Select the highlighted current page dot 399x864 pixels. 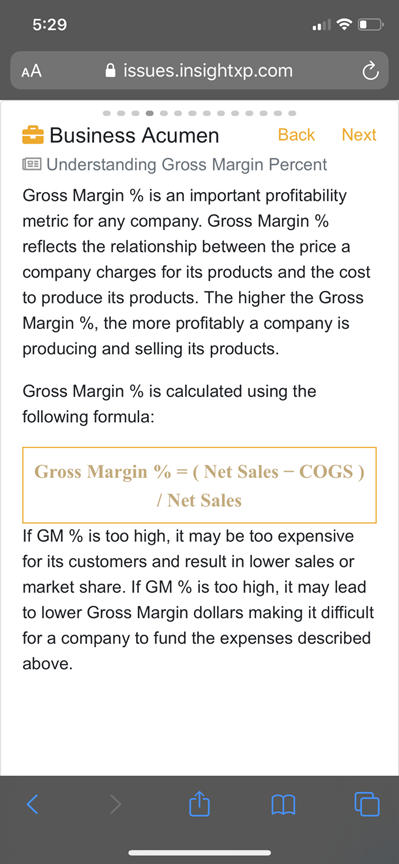click(149, 113)
